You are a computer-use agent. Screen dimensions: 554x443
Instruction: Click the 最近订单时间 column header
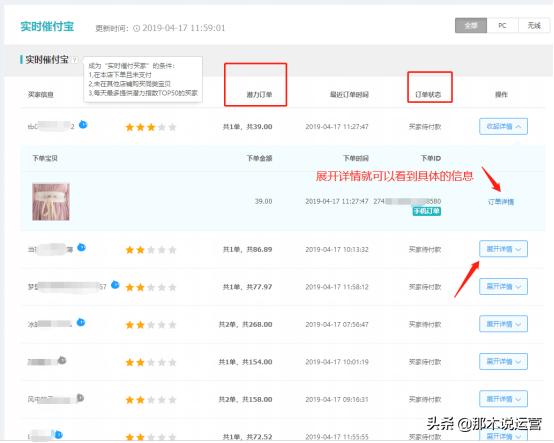[x=349, y=95]
